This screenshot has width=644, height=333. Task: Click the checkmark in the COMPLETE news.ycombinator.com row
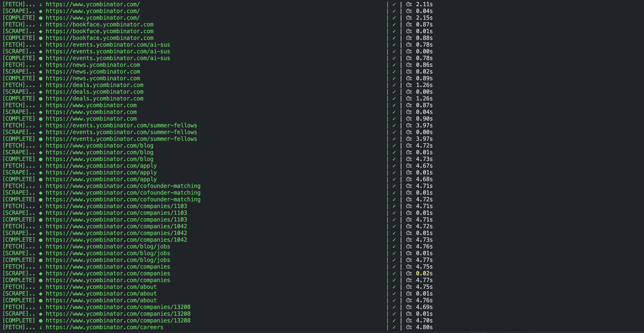click(x=394, y=78)
